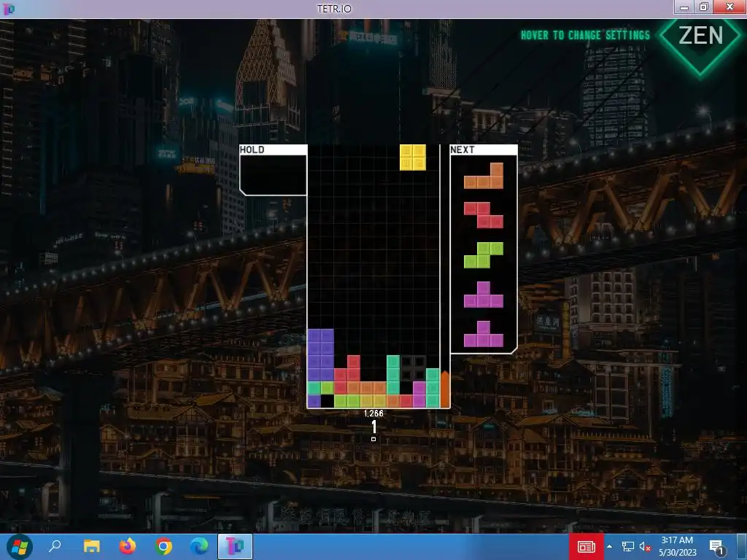747x560 pixels.
Task: Open the Windows Start menu
Action: click(19, 547)
